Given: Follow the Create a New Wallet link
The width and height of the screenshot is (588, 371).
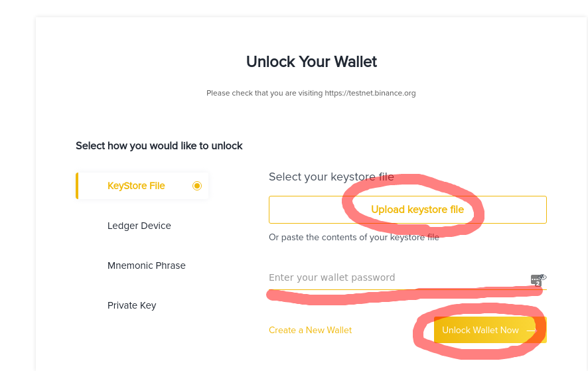Looking at the screenshot, I should [x=310, y=330].
